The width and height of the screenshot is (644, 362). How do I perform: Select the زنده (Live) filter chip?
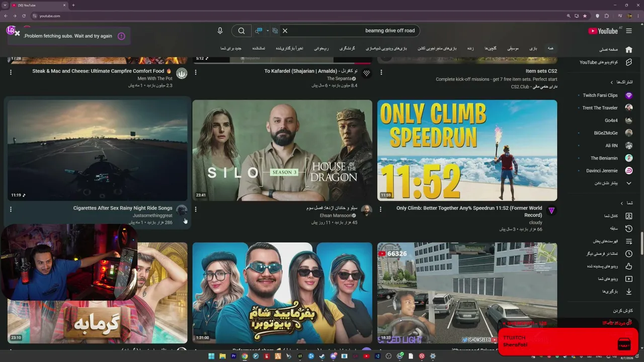point(470,48)
